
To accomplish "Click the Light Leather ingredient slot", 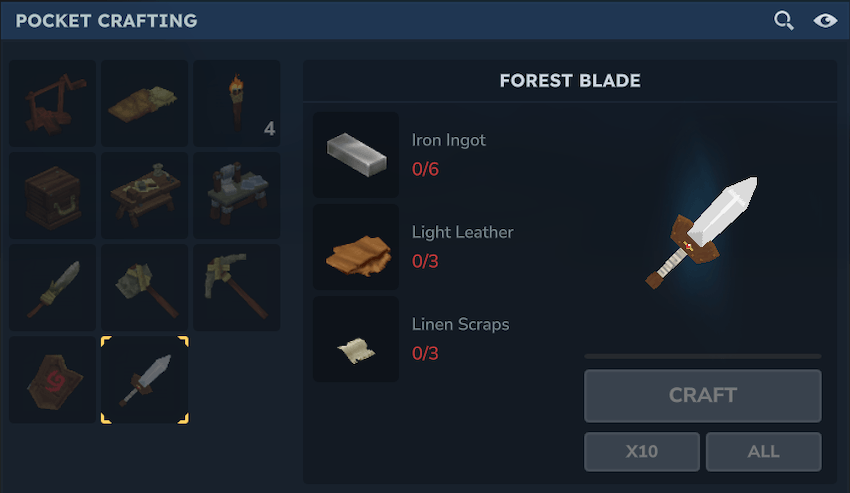I will pyautogui.click(x=356, y=247).
